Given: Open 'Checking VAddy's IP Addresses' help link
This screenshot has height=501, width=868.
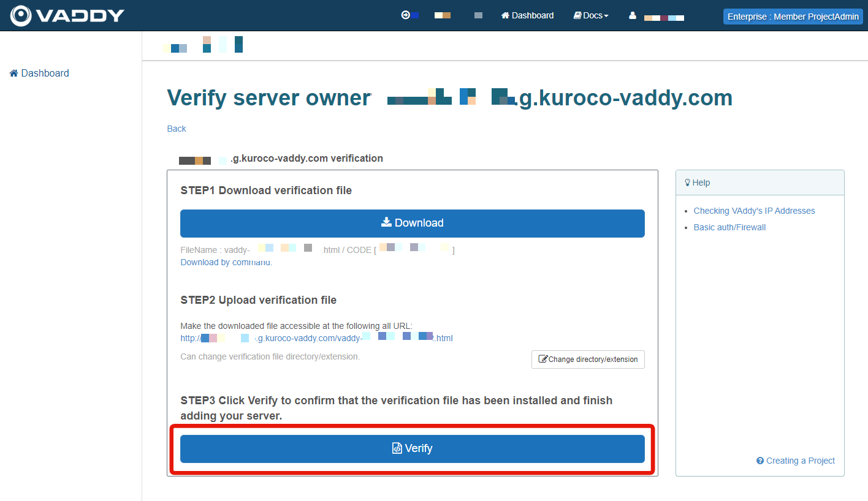Looking at the screenshot, I should [755, 211].
